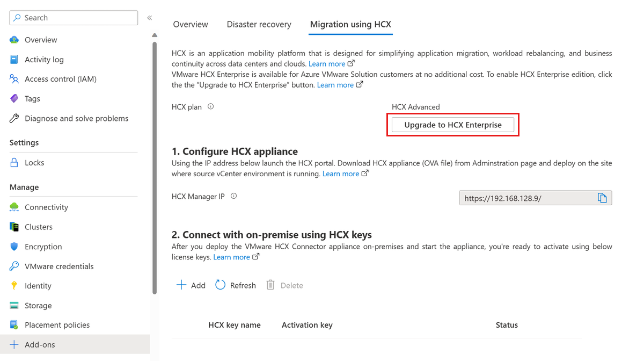Switch to the Overview tab
Screen dimensions: 644x361
tap(191, 24)
